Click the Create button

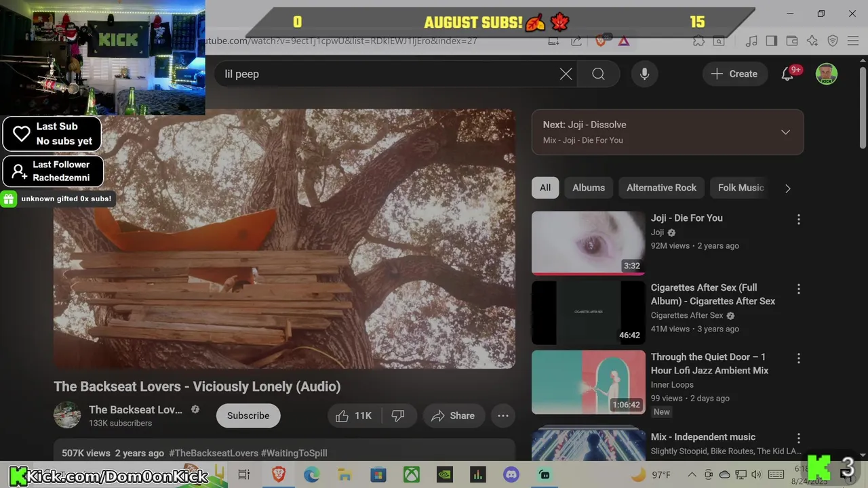click(734, 74)
